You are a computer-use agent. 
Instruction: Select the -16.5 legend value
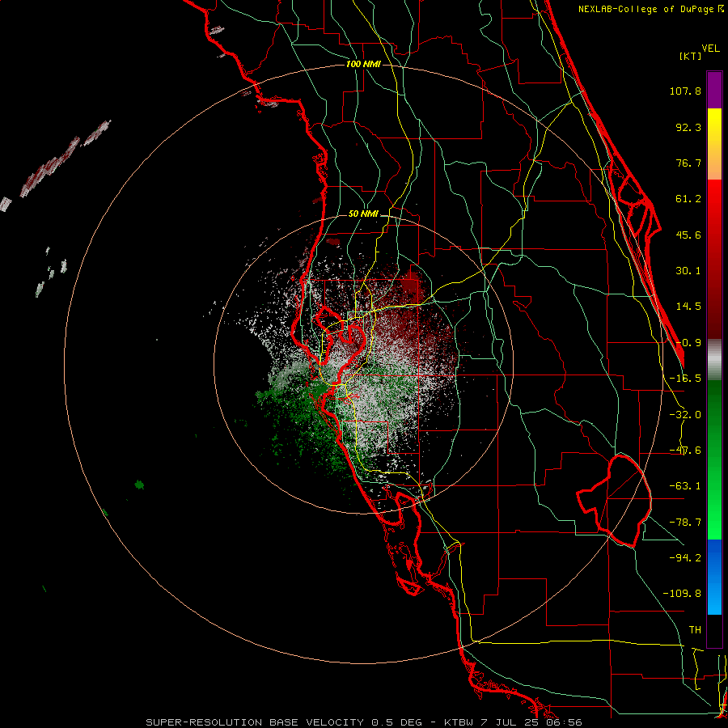tap(685, 379)
